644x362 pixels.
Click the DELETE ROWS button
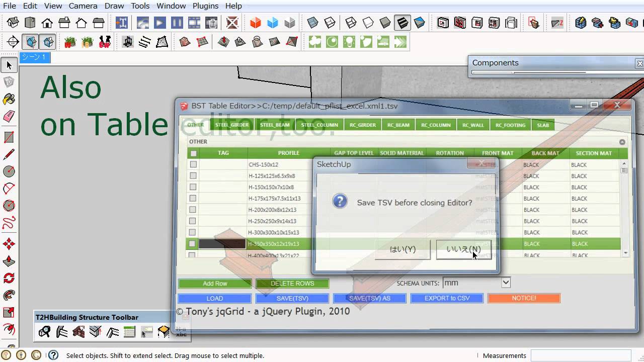click(292, 284)
